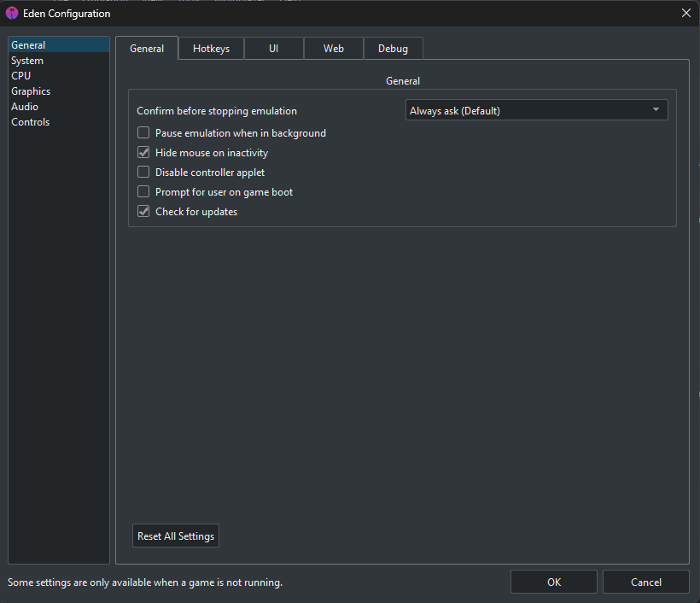
Task: Open the System settings category
Action: point(59,61)
